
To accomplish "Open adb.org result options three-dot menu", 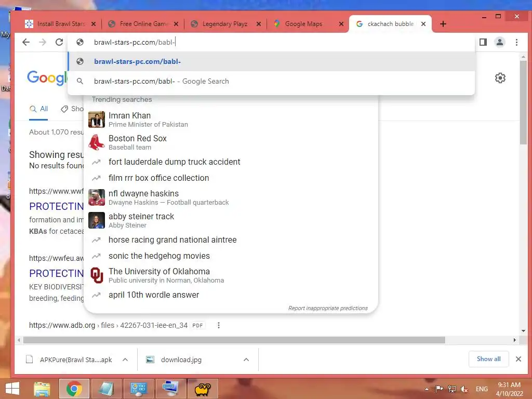I will tap(219, 325).
